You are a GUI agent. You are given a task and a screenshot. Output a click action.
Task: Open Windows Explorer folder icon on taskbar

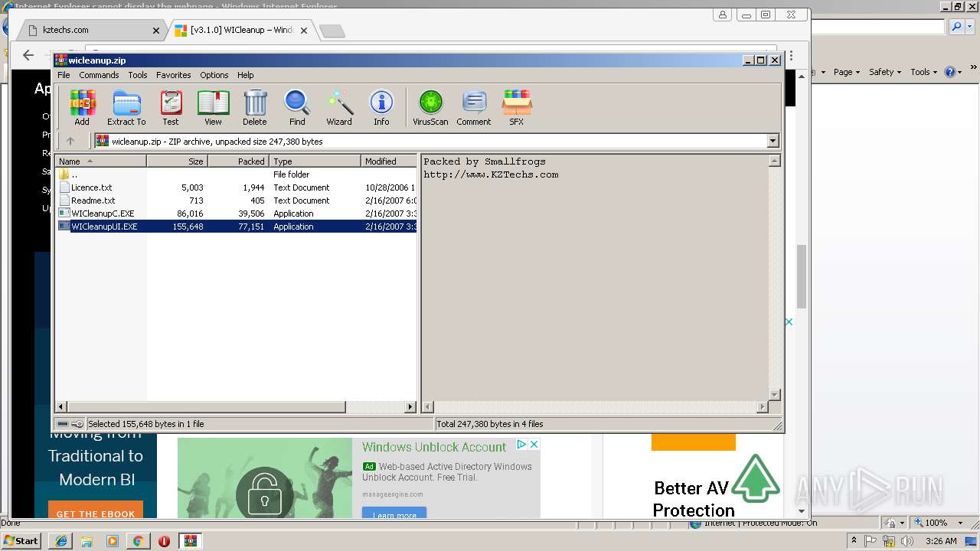click(87, 541)
